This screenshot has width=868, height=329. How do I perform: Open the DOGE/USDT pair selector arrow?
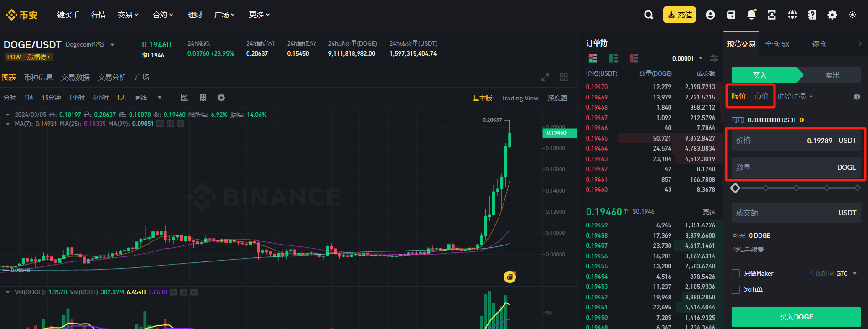point(112,45)
